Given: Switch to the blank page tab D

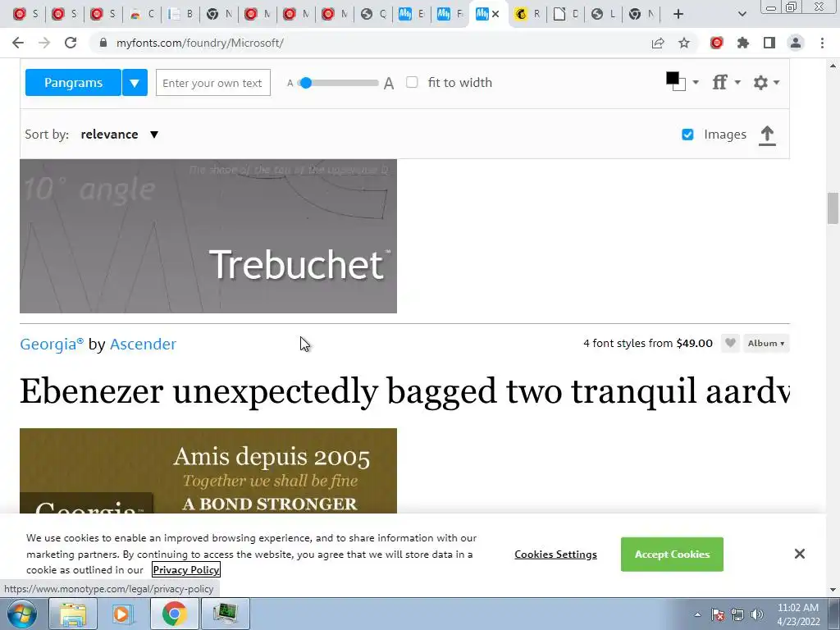Looking at the screenshot, I should (566, 14).
